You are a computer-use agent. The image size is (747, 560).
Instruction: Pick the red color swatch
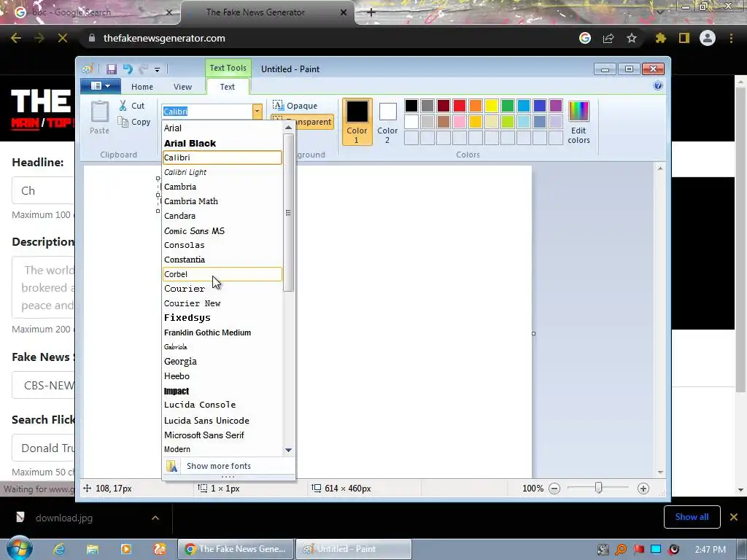460,106
